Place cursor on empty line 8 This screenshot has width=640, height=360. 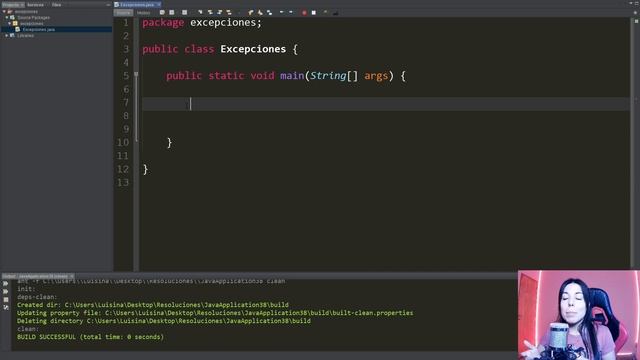(x=385, y=116)
